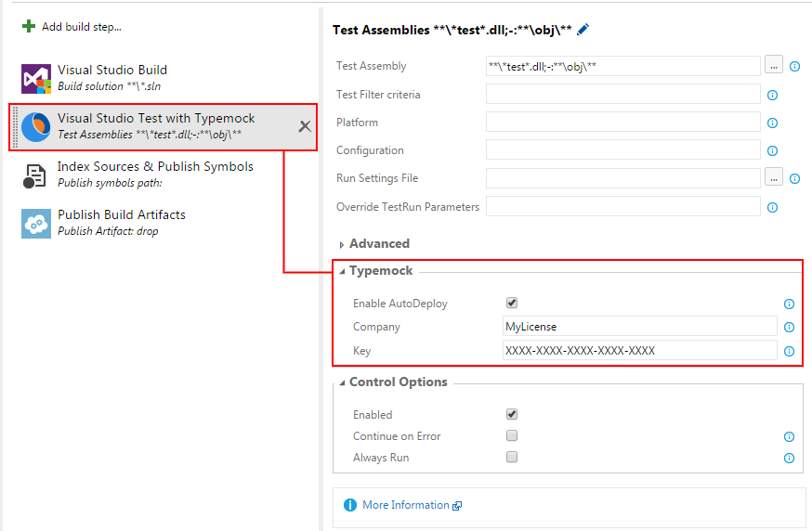Click the pencil icon to rename the step

coord(583,30)
